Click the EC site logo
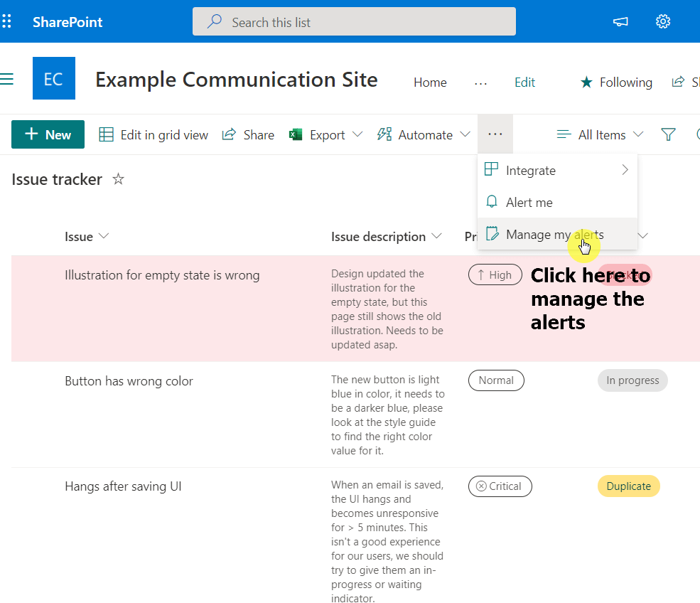 tap(54, 78)
